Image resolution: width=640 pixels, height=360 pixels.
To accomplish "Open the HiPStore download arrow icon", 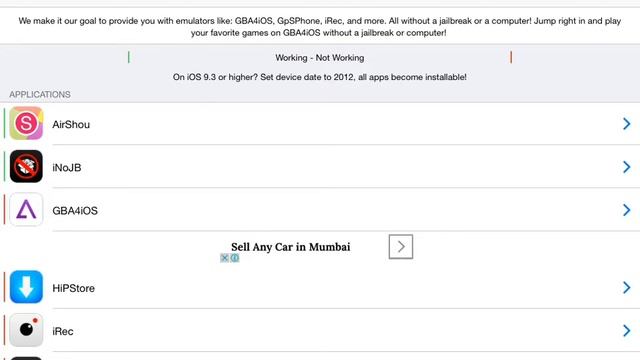I will click(26, 287).
